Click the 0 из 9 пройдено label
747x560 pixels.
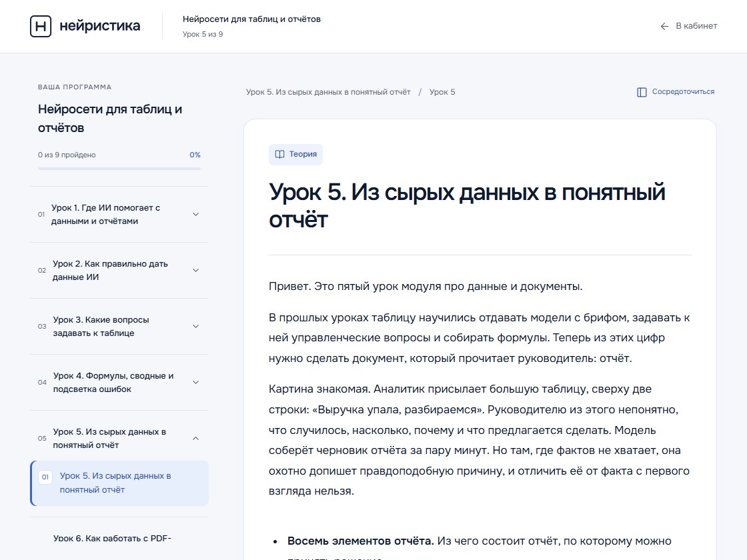point(67,155)
